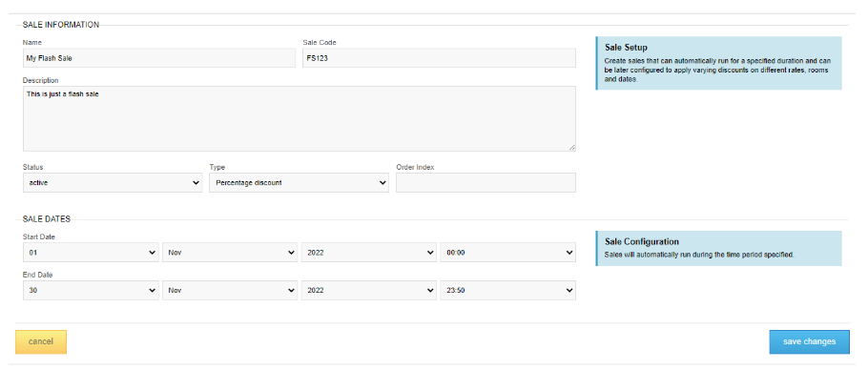
Task: Click the yellow cancel button
Action: 41,341
